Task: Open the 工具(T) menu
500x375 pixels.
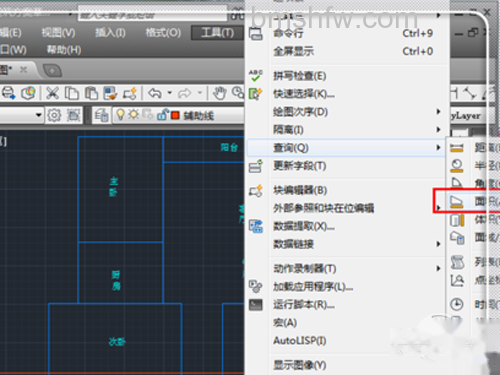Action: (x=218, y=33)
